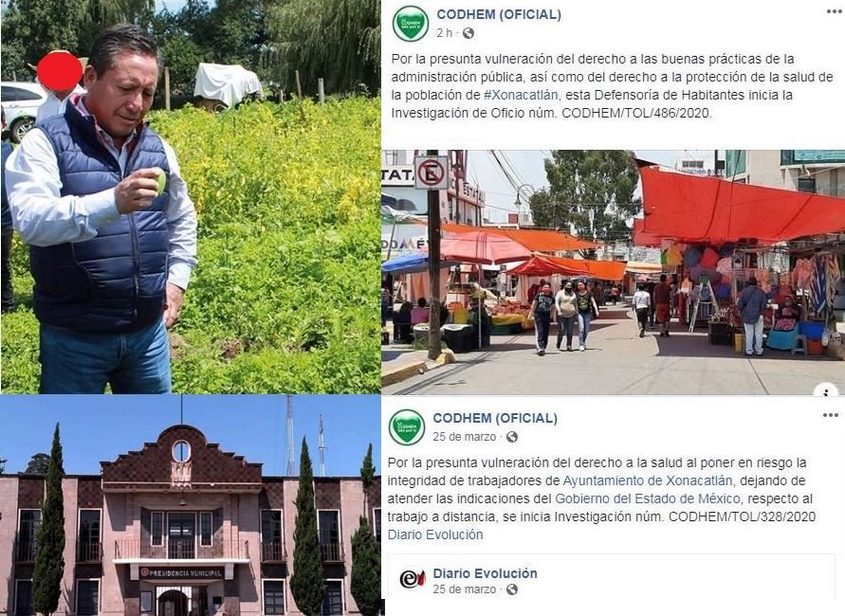The image size is (845, 616).
Task: Click the public globe icon beside 2 h
Action: [468, 33]
